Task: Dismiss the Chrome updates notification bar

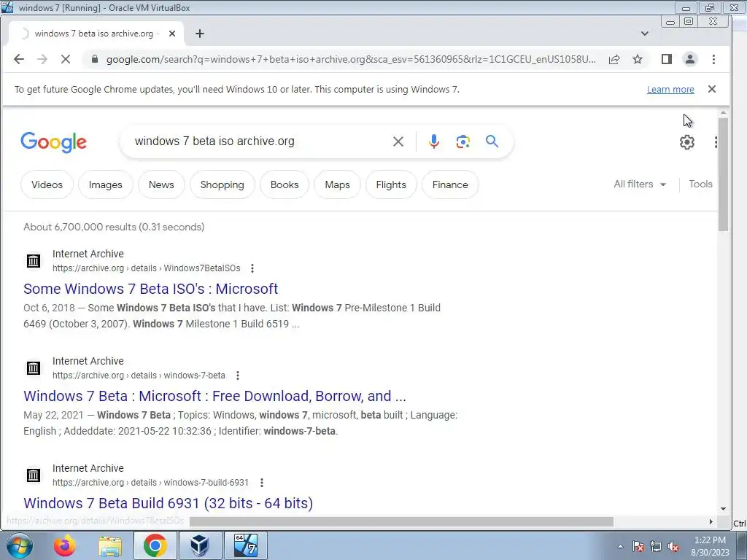Action: click(712, 89)
